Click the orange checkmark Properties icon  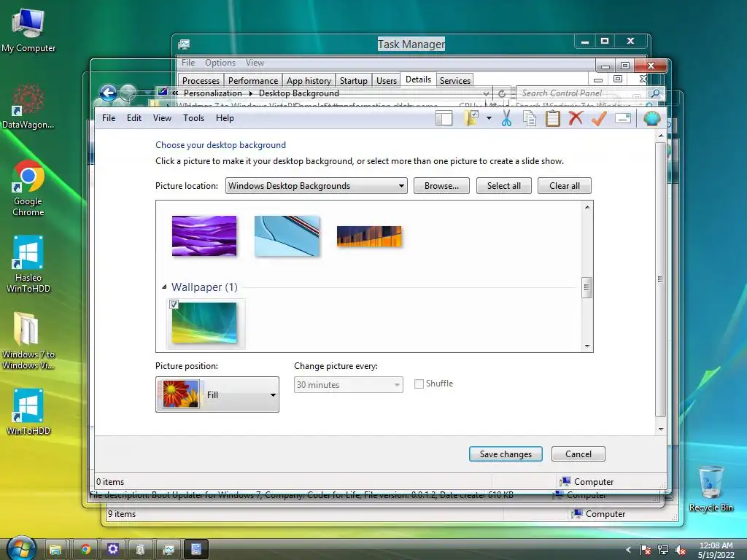click(x=599, y=118)
